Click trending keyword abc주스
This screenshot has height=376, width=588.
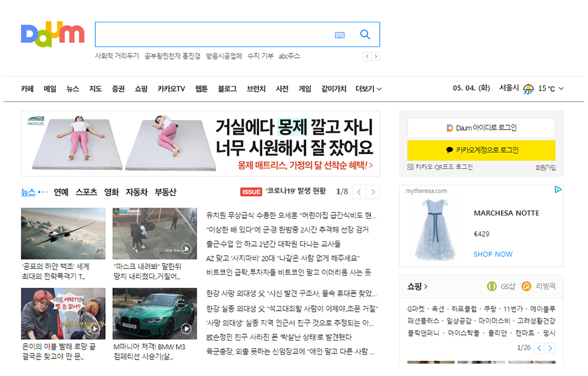[x=289, y=56]
